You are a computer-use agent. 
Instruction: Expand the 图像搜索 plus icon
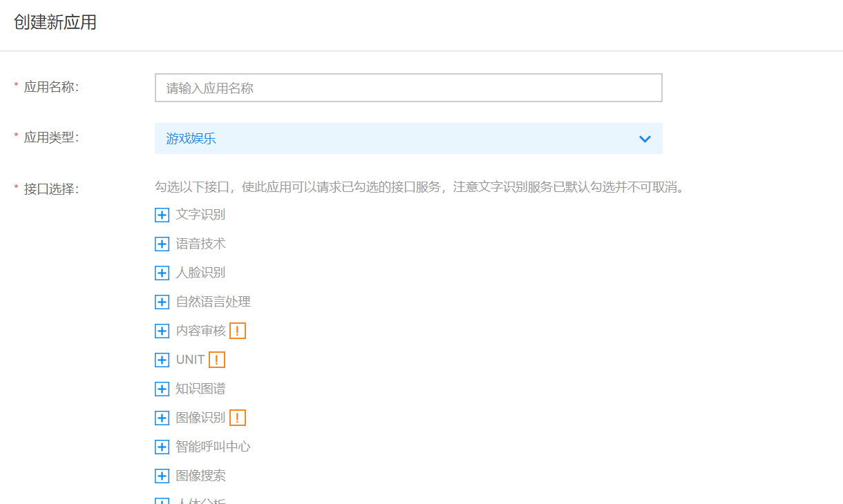click(x=162, y=476)
